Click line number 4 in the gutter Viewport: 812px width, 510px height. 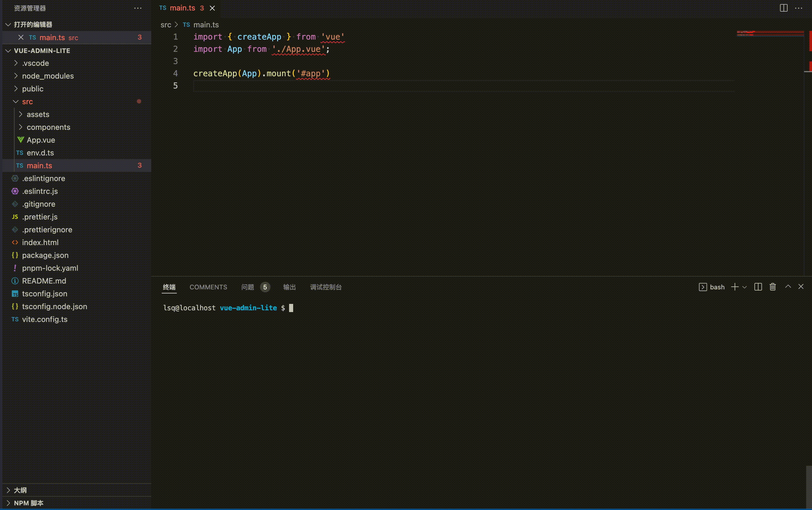point(175,74)
